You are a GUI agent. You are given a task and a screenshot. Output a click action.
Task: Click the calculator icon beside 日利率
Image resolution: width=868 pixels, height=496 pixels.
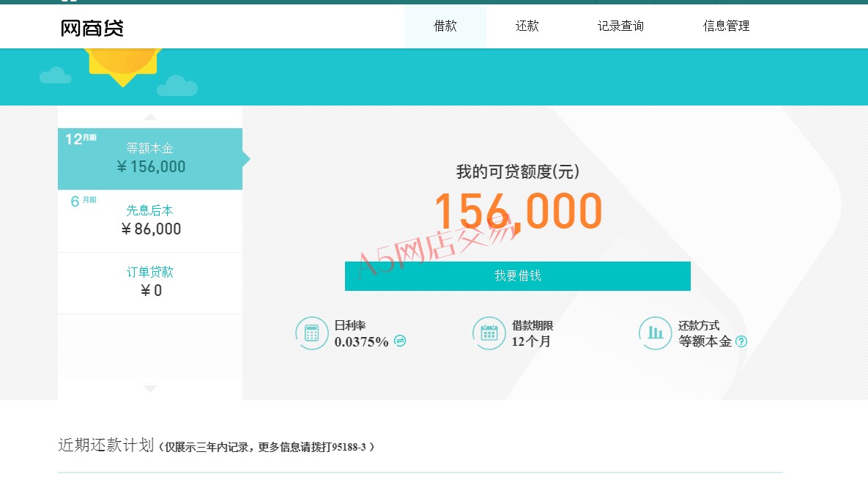[x=311, y=333]
